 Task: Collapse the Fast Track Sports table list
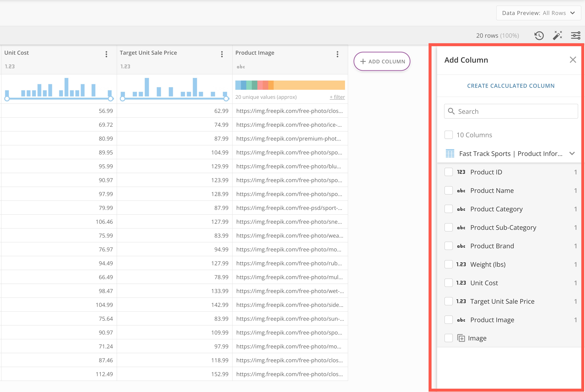(x=572, y=154)
